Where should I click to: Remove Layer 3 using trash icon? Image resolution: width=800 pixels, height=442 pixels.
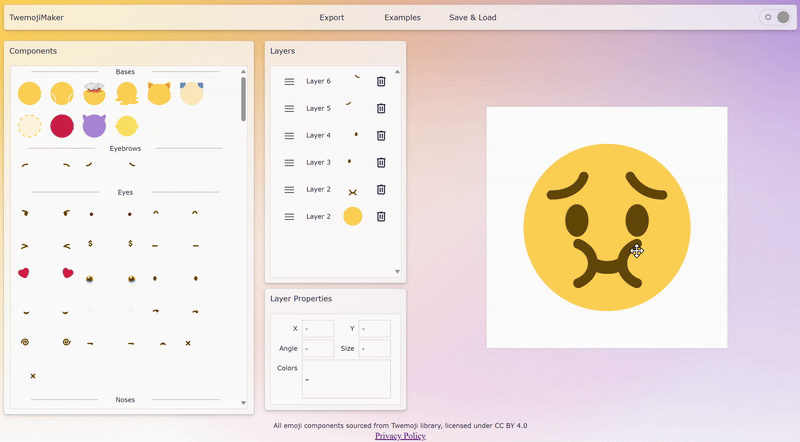point(381,162)
